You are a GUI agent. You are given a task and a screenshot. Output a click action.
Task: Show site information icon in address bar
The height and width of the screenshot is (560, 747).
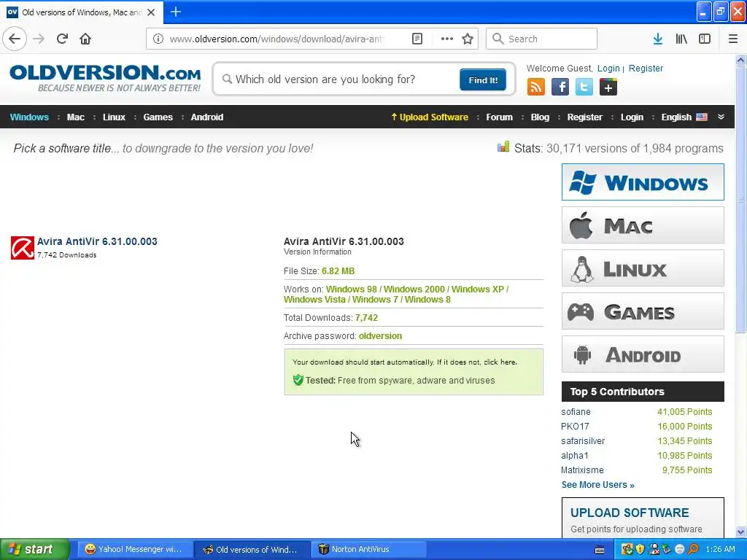point(158,39)
